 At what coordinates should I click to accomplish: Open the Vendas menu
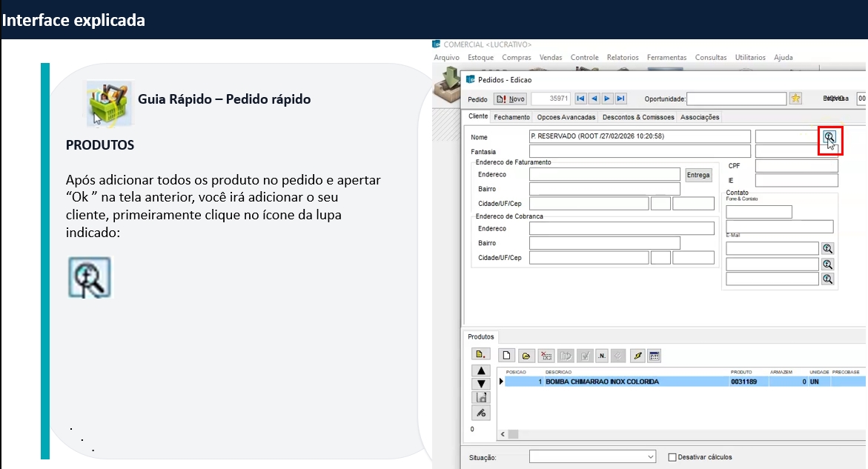pyautogui.click(x=550, y=57)
